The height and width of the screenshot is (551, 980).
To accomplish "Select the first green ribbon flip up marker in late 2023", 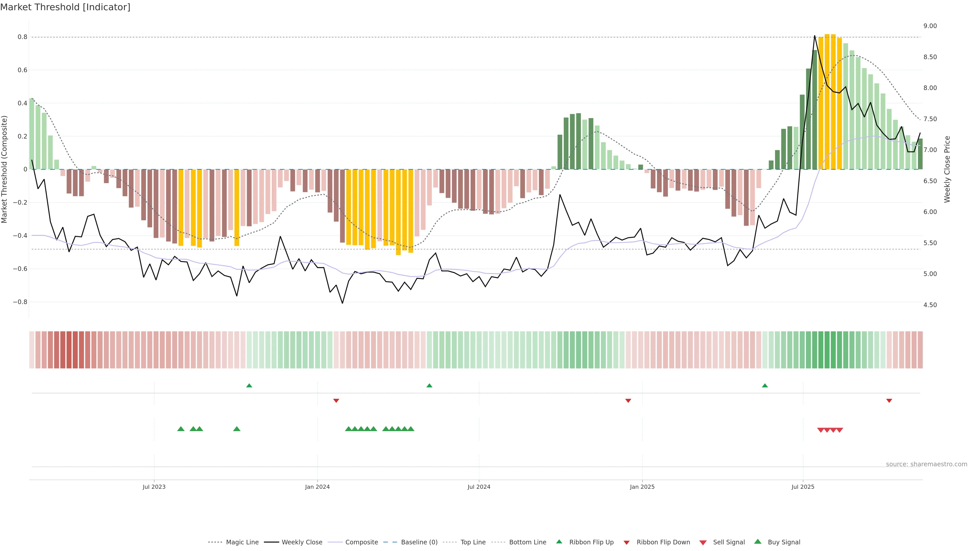I will pyautogui.click(x=249, y=386).
